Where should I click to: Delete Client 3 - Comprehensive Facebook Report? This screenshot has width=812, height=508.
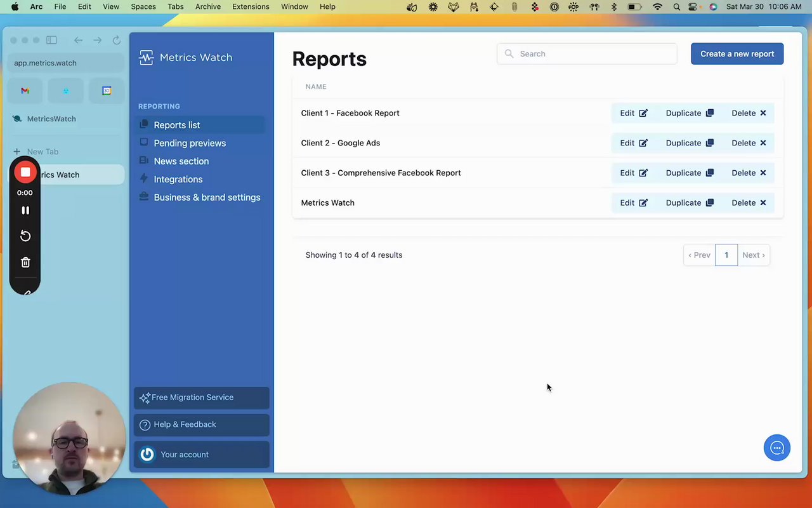click(x=749, y=173)
